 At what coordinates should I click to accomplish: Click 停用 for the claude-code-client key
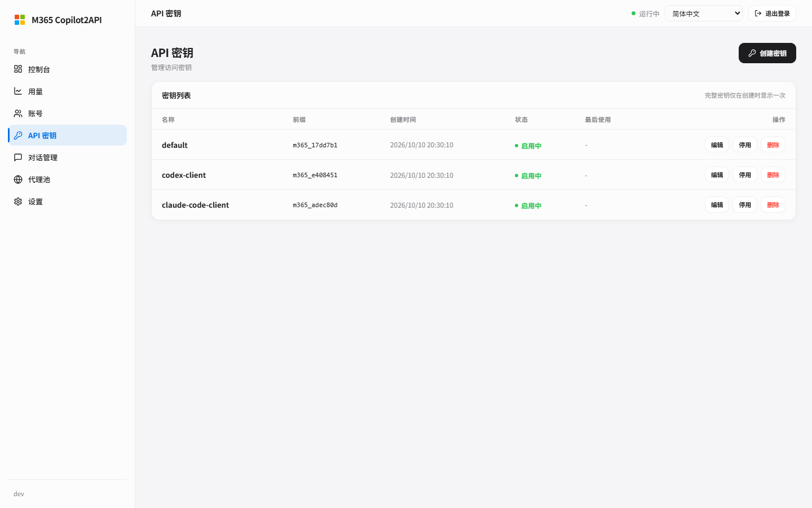point(745,205)
